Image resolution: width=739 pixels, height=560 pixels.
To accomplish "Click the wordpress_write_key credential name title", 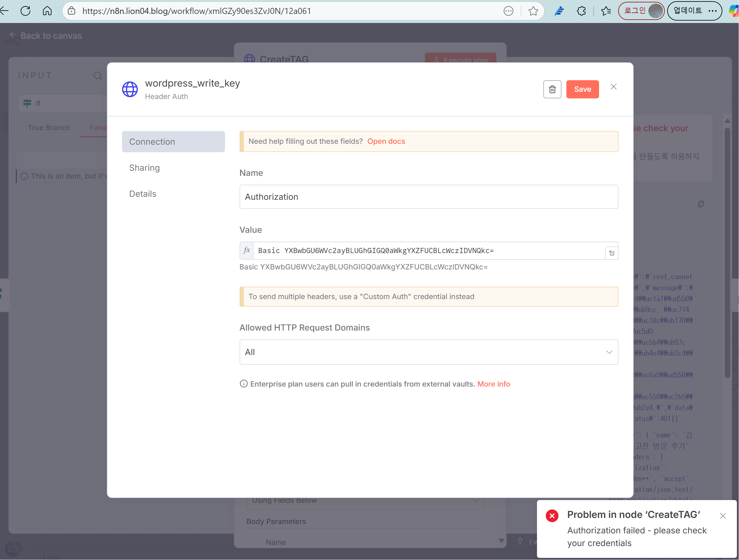I will [x=192, y=83].
